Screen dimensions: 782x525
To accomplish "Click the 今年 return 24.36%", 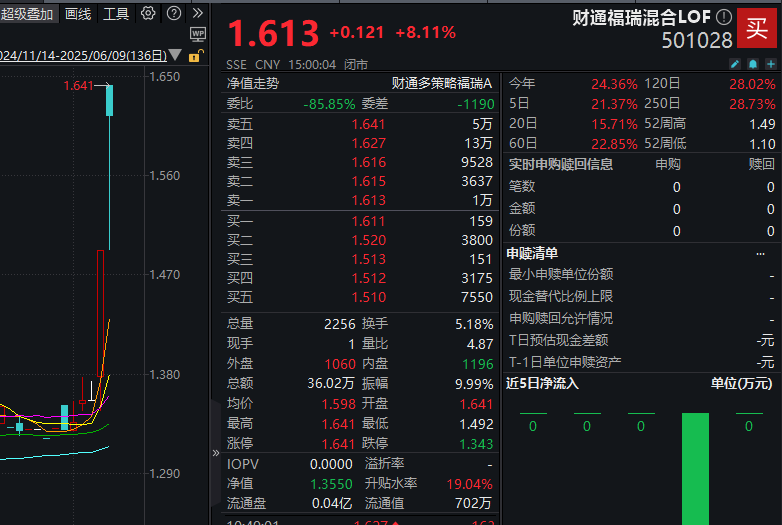I will (614, 84).
